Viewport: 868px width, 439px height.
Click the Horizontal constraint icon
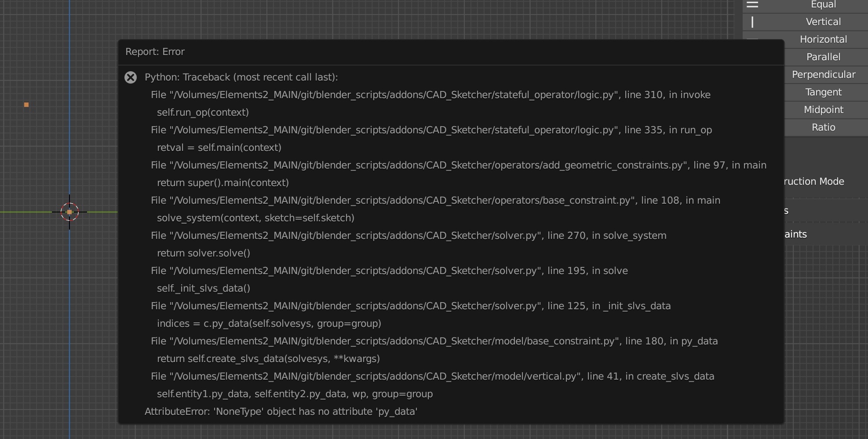[x=752, y=39]
